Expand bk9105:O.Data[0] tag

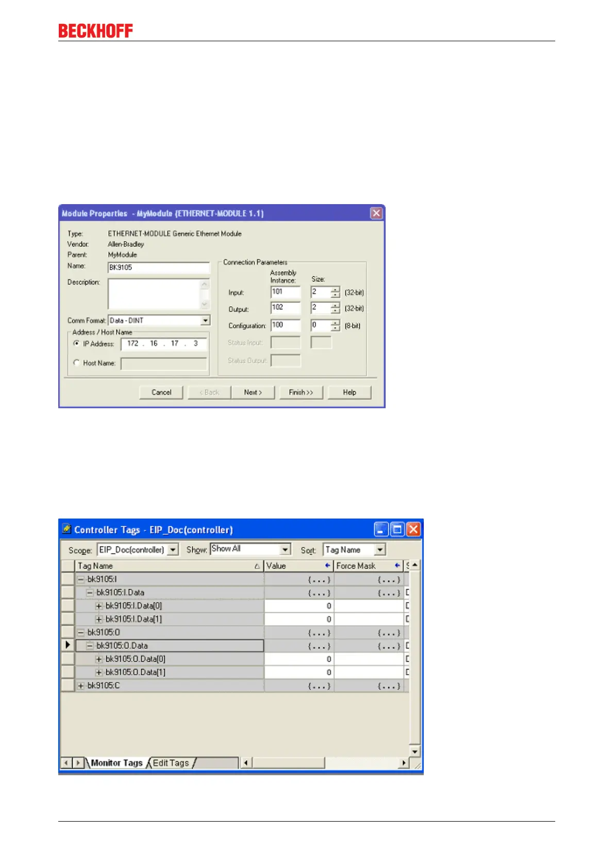point(99,659)
